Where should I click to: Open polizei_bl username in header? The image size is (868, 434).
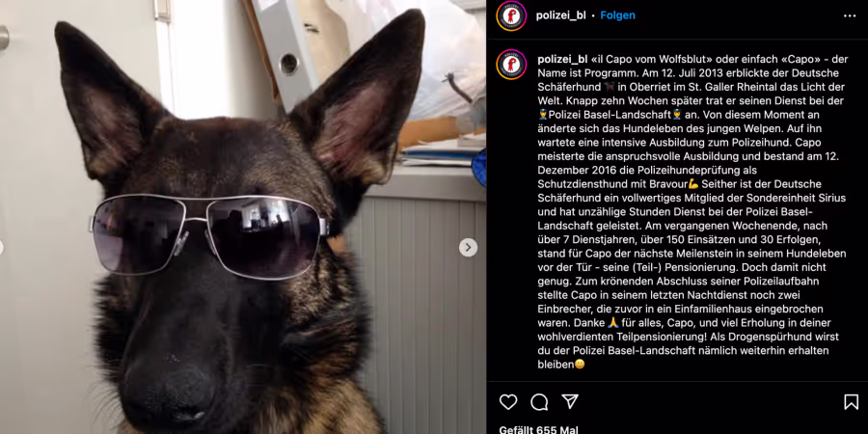pyautogui.click(x=560, y=15)
